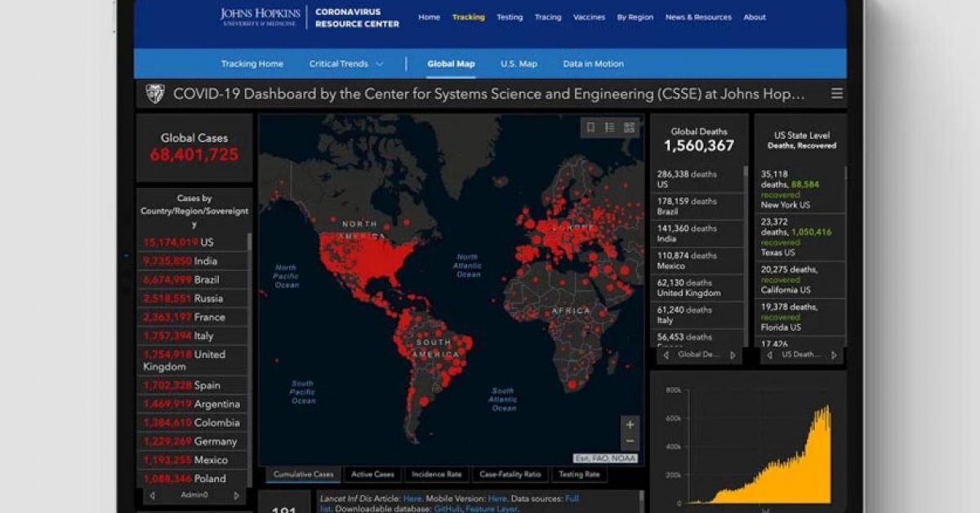Open the Mobile Version 'Here' link
The width and height of the screenshot is (980, 513).
[497, 497]
